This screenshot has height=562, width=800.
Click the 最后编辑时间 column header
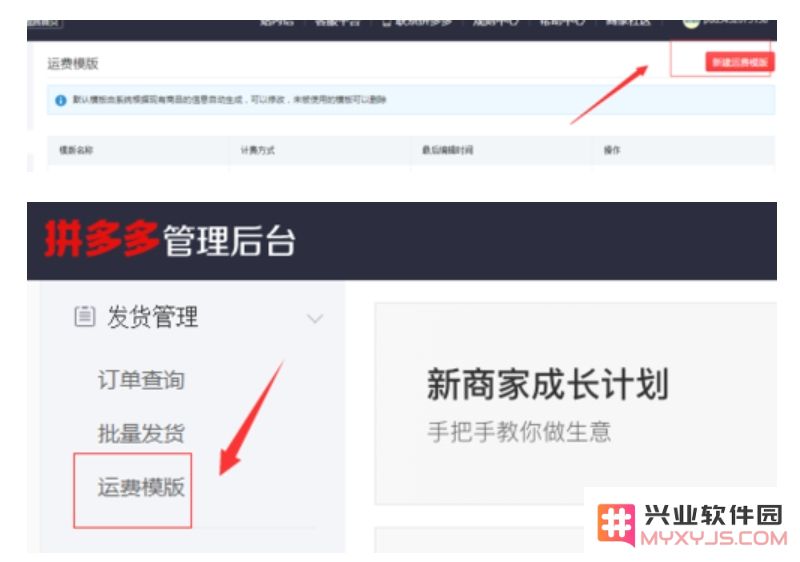pos(447,150)
